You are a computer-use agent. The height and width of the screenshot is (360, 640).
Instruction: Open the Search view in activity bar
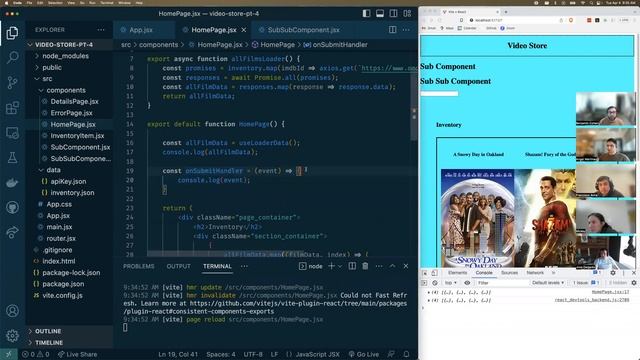tap(12, 57)
